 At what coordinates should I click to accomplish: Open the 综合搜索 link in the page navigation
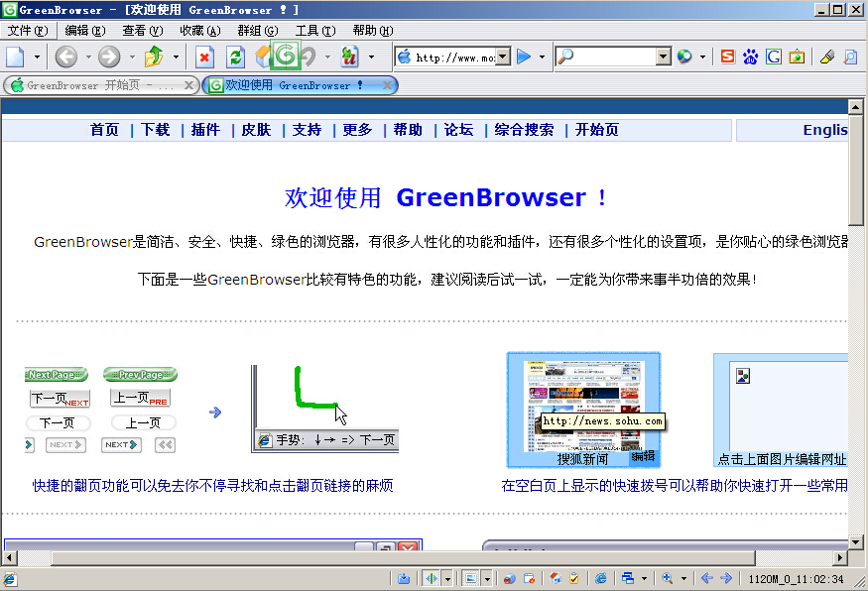524,130
